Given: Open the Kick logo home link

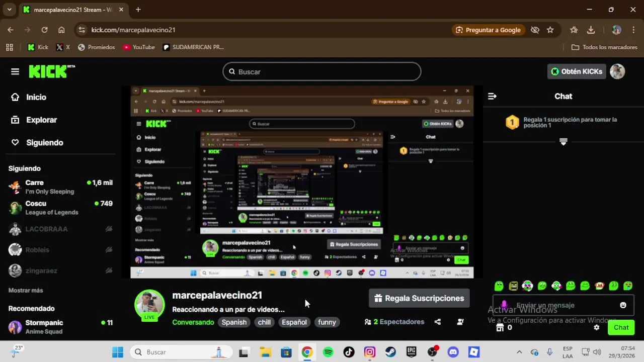Looking at the screenshot, I should [x=52, y=71].
